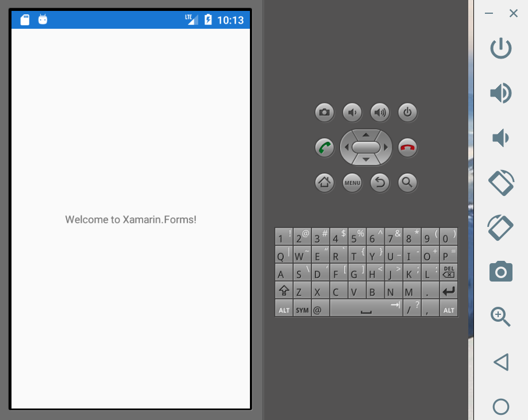Click the round camera hardware button
Image resolution: width=528 pixels, height=420 pixels.
[x=325, y=112]
